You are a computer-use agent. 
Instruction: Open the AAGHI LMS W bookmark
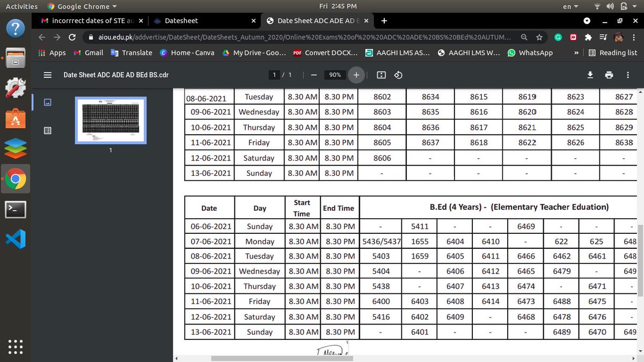pos(469,53)
